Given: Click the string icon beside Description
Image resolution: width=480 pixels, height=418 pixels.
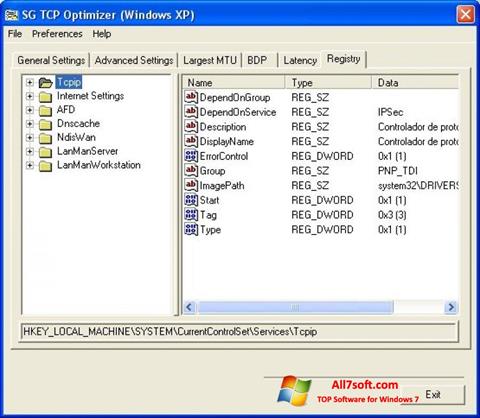Looking at the screenshot, I should pos(191,126).
